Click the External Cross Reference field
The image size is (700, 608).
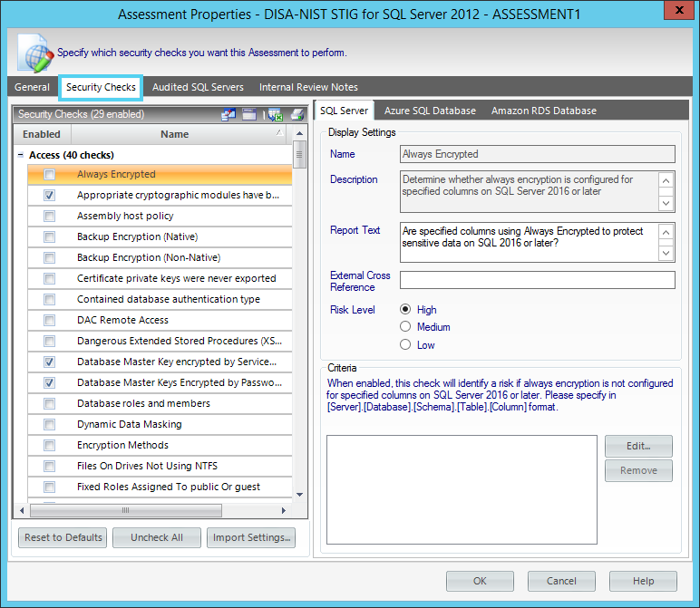537,280
